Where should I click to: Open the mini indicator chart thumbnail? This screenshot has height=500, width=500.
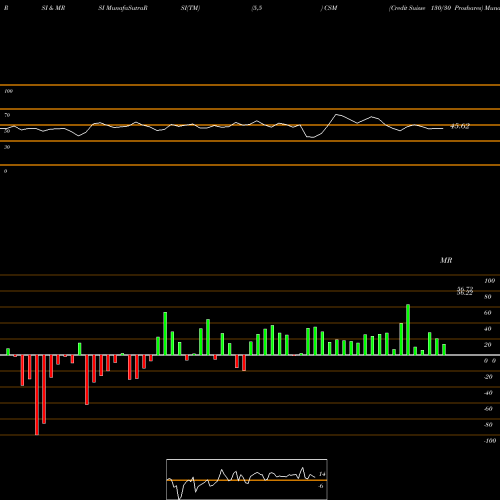click(247, 479)
